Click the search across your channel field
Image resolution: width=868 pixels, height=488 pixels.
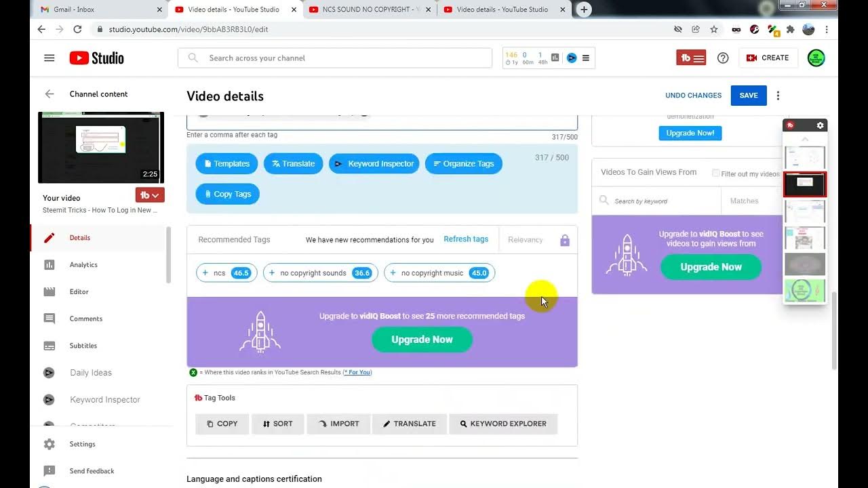tap(335, 58)
